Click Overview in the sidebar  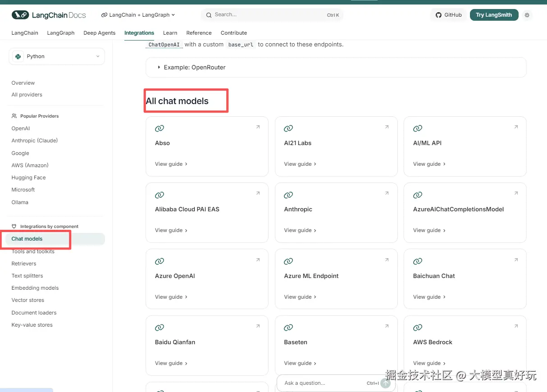[23, 83]
